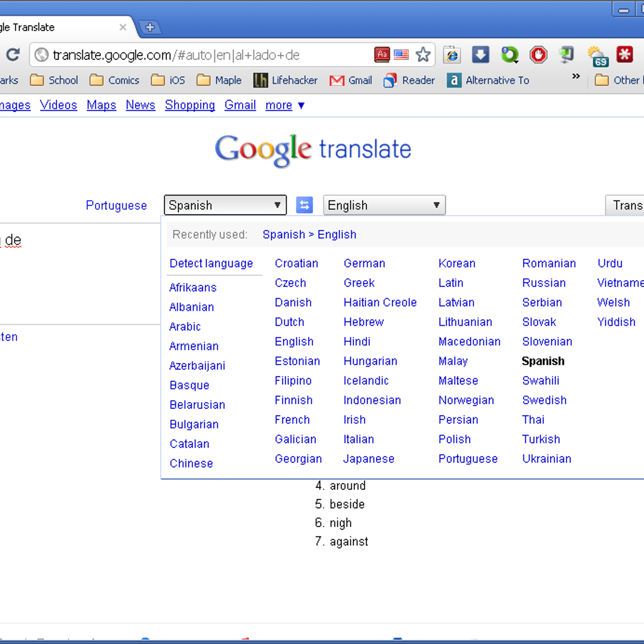The height and width of the screenshot is (644, 644).
Task: Select Swahili from language list
Action: pyautogui.click(x=541, y=380)
